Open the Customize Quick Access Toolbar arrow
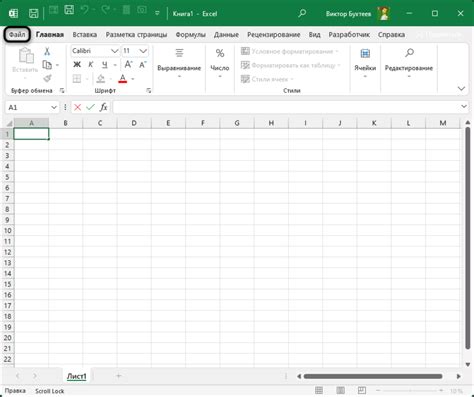The image size is (474, 397). tap(157, 14)
